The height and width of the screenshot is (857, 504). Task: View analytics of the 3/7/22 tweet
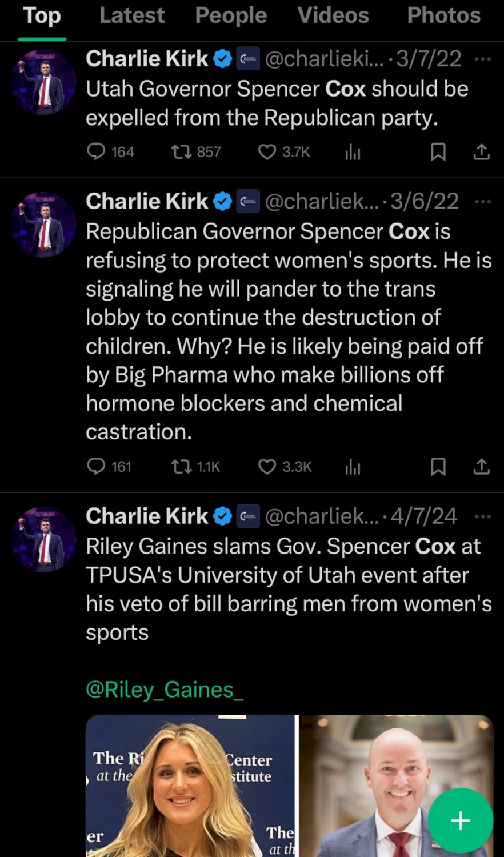[353, 152]
